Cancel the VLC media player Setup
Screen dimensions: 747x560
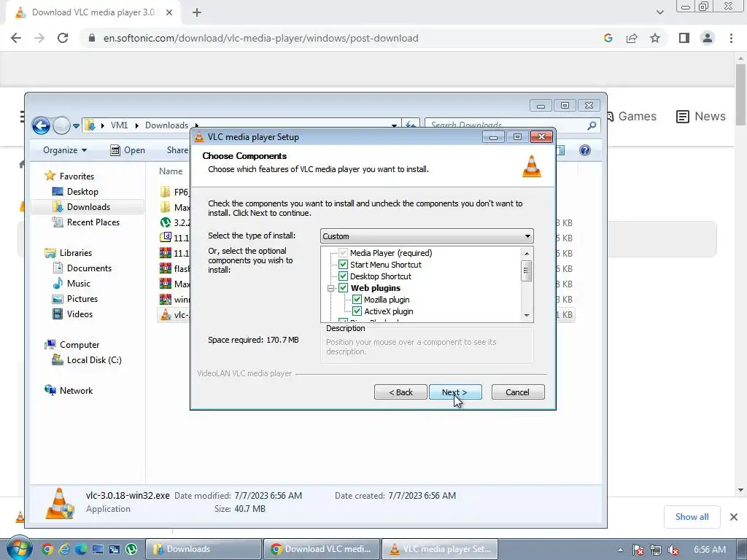point(517,392)
